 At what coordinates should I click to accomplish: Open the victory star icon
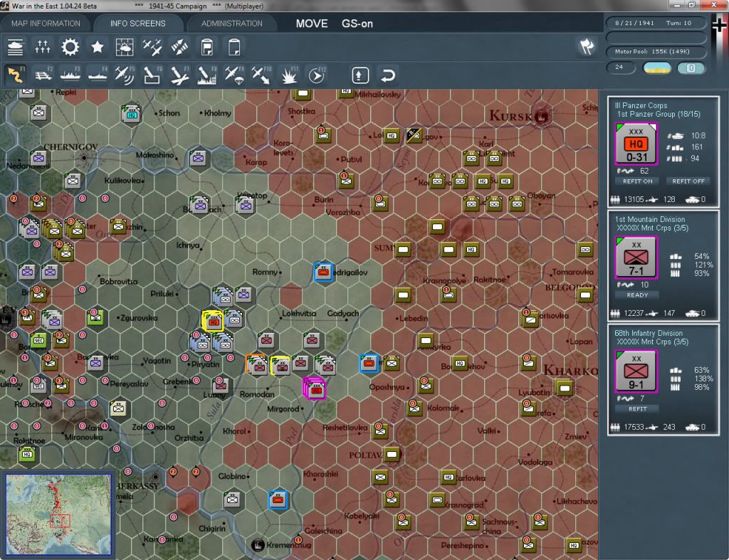pos(97,47)
